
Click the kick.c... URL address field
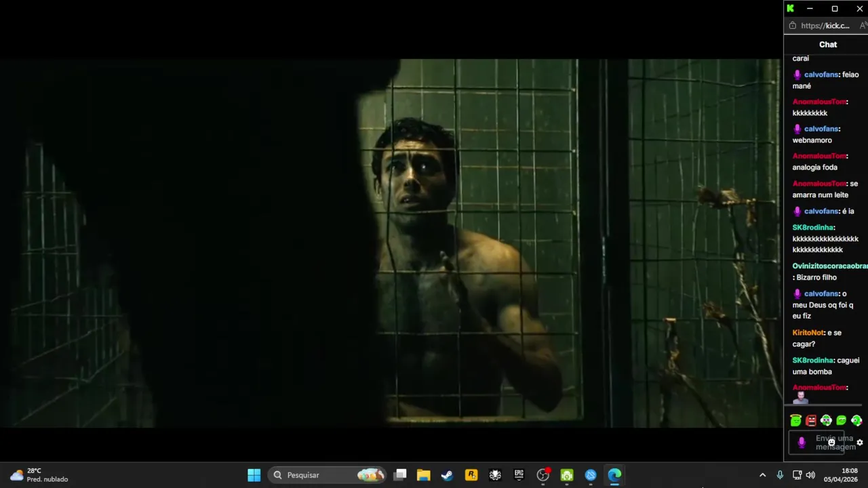pos(825,26)
